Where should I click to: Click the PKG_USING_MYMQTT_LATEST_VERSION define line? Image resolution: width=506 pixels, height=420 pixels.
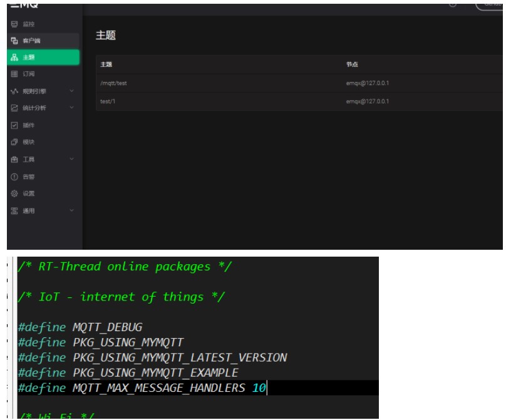[x=152, y=357]
